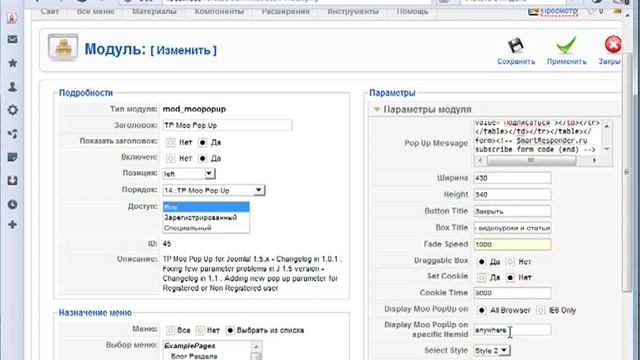
Task: Open the notes icon in browser sidebar
Action: pos(13,157)
